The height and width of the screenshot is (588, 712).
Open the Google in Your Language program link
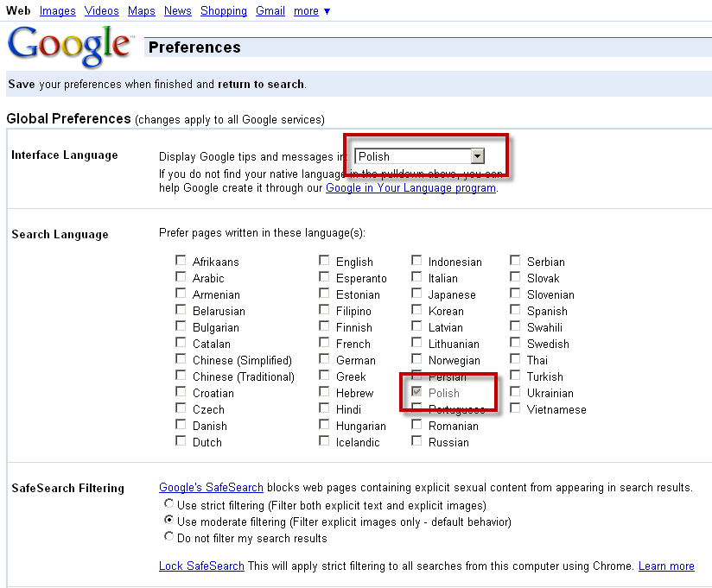point(410,187)
